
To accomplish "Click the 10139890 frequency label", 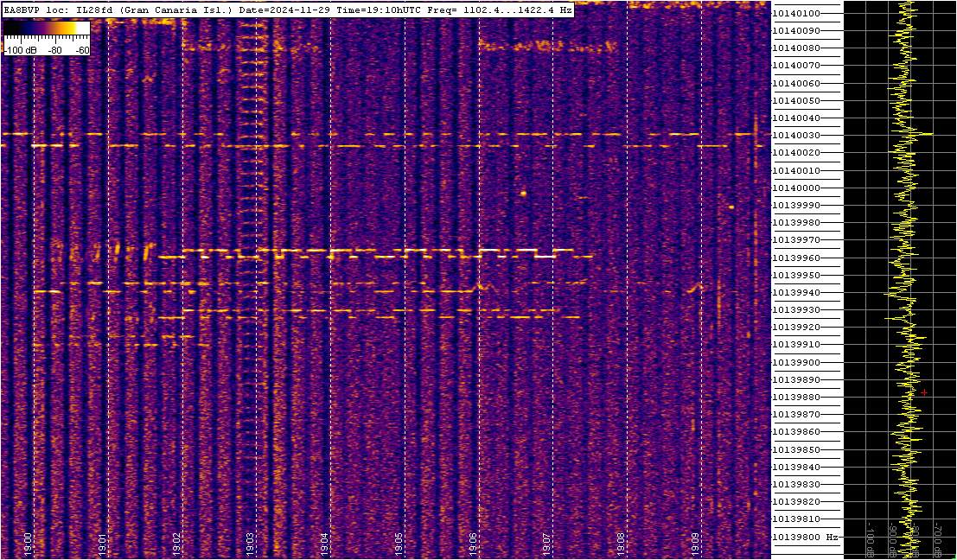I will click(x=796, y=379).
